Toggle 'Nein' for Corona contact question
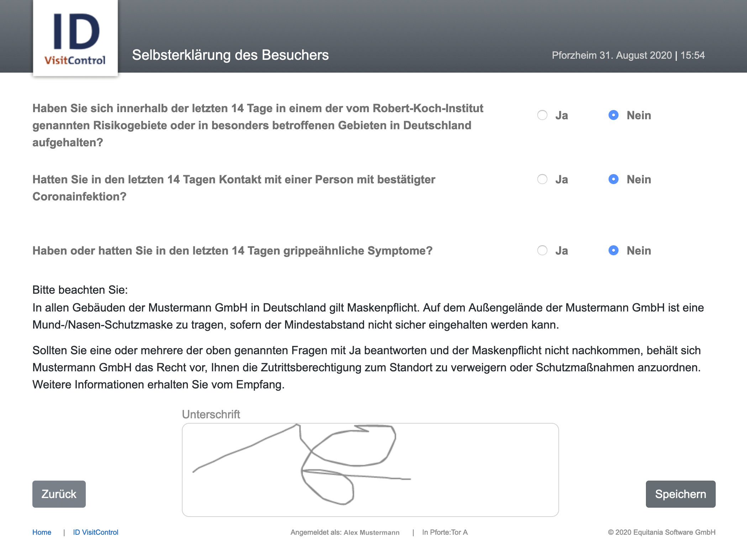747x560 pixels. coord(613,179)
